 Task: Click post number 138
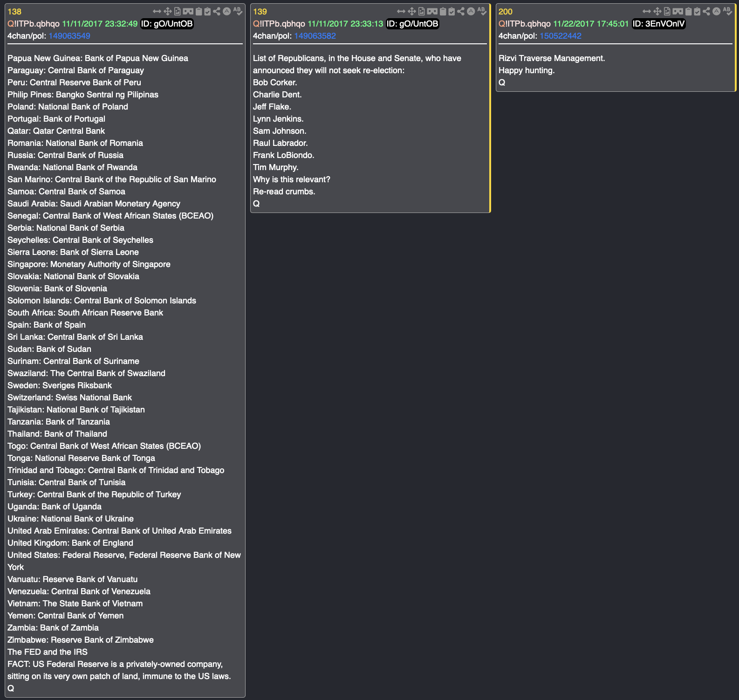(14, 12)
